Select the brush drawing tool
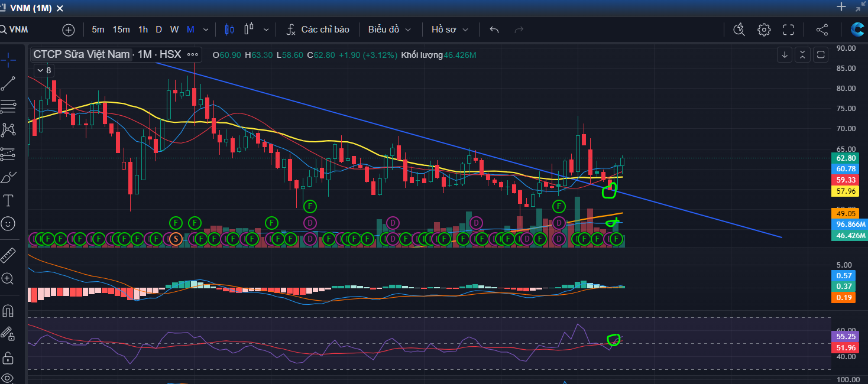 coord(8,177)
